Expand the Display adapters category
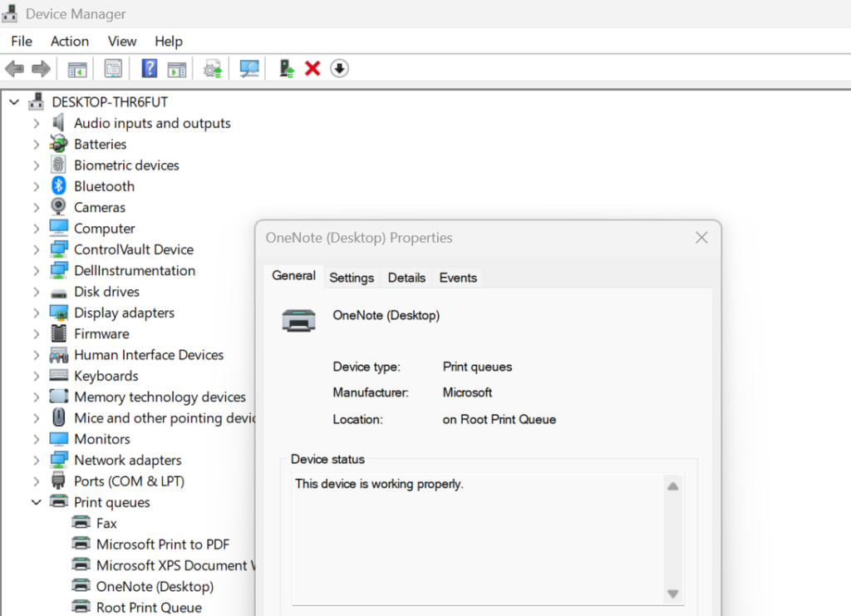 click(x=36, y=313)
